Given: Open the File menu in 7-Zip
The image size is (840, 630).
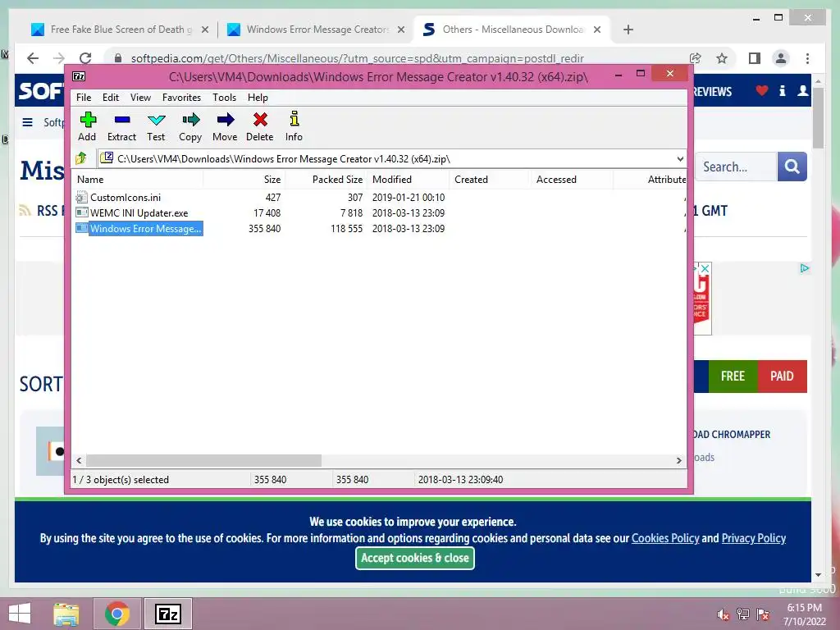Looking at the screenshot, I should [x=84, y=98].
